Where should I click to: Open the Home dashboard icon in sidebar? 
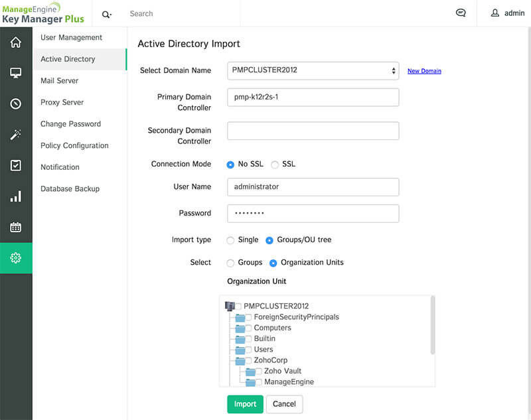15,42
